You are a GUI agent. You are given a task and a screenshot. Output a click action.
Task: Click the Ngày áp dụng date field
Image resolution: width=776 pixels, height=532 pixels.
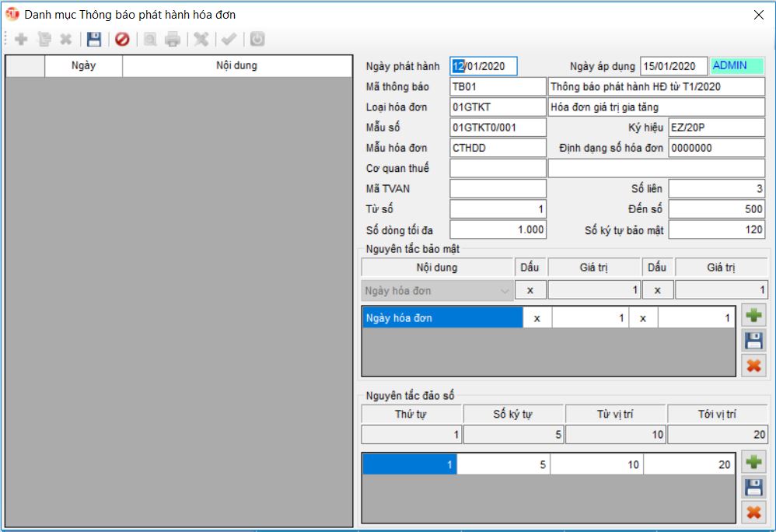click(673, 66)
